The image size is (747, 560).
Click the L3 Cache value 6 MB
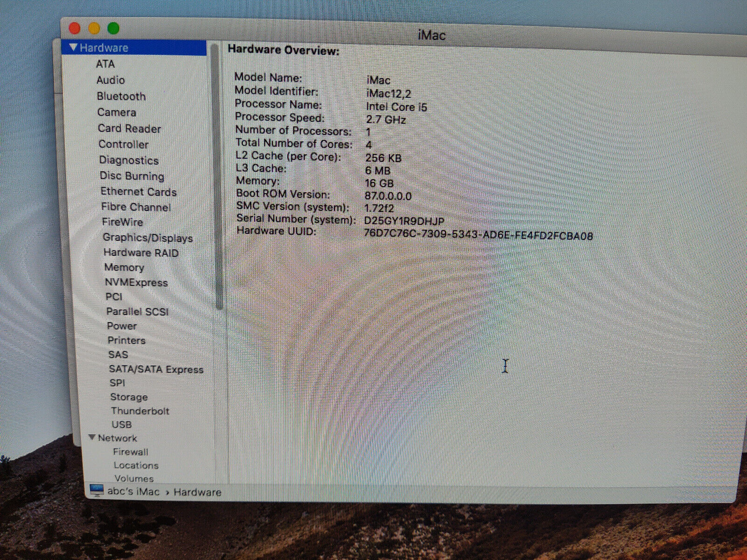click(x=378, y=171)
